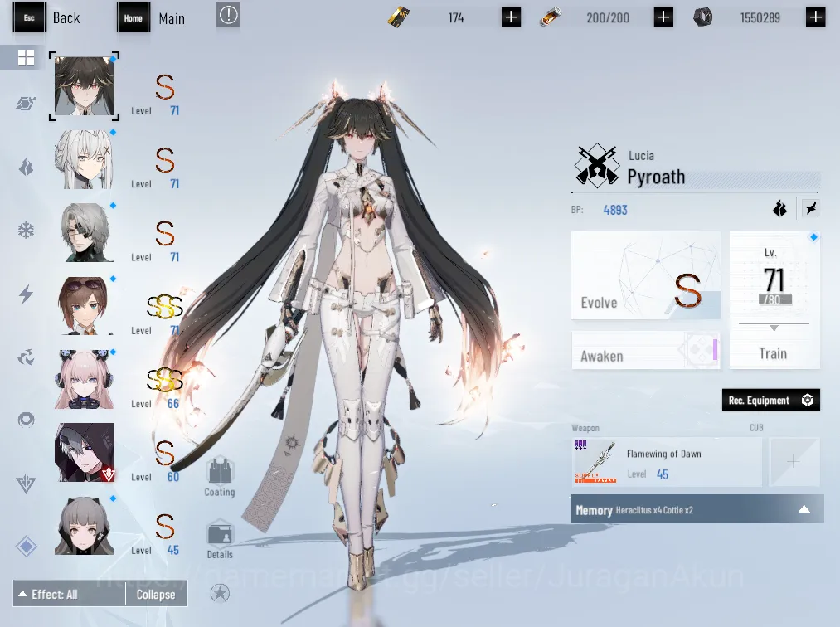This screenshot has width=840, height=627.
Task: Select the ring-shaped filter icon
Action: (x=26, y=420)
